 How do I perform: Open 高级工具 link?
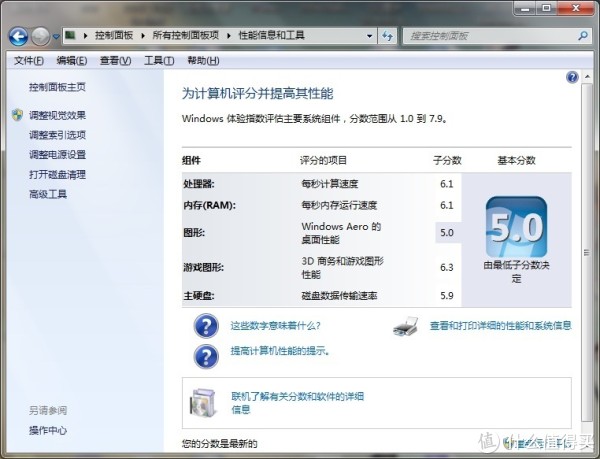tap(48, 194)
